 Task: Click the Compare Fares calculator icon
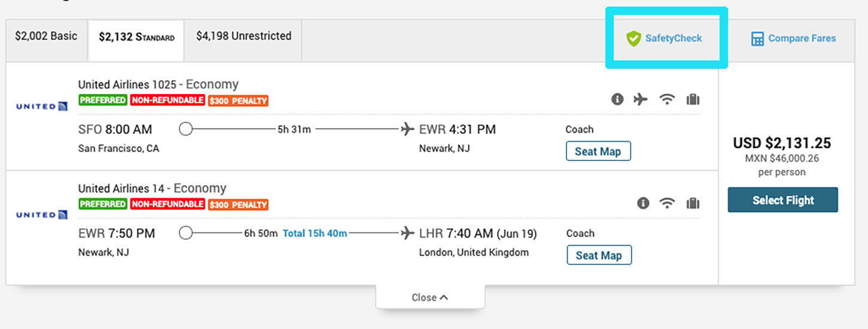757,39
